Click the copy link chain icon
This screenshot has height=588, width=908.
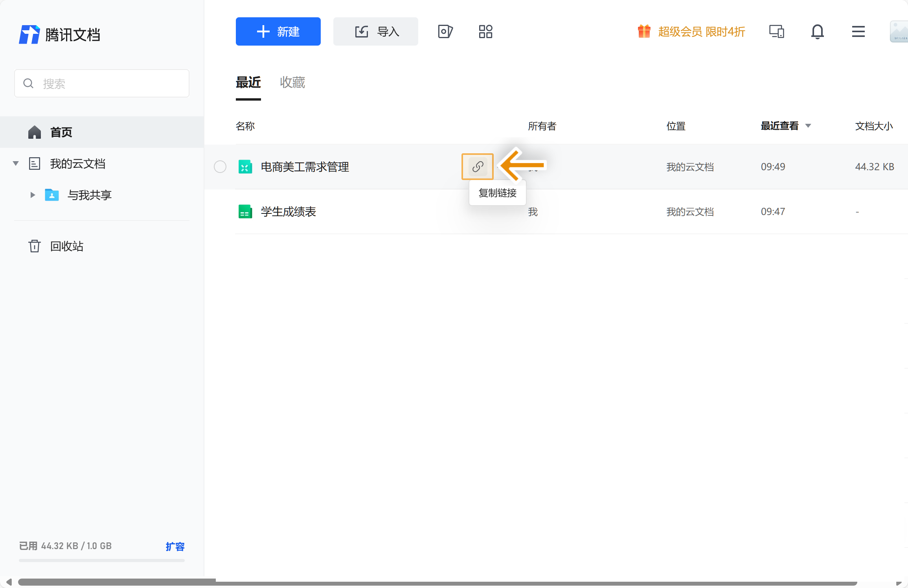point(478,167)
